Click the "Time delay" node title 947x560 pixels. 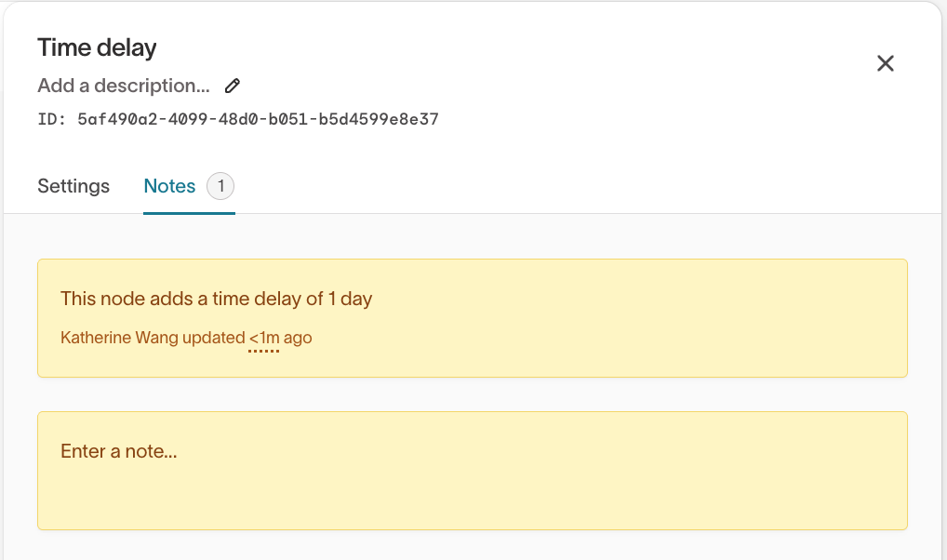(x=97, y=47)
